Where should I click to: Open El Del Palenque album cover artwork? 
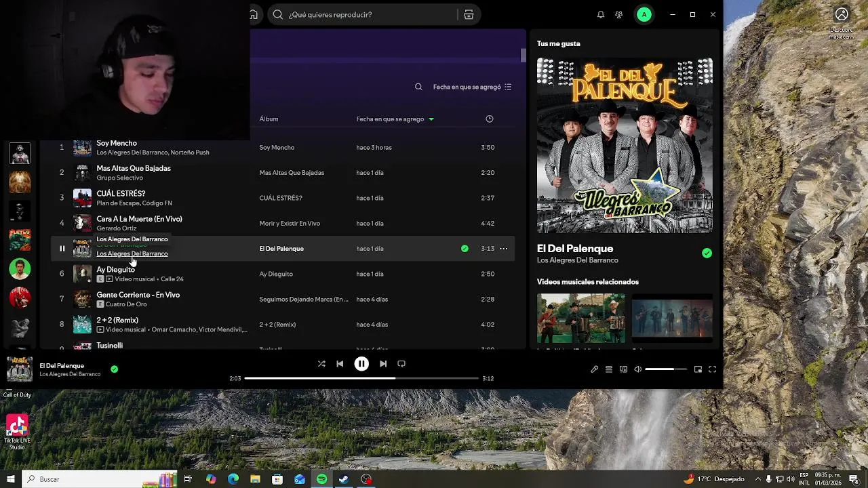(625, 145)
